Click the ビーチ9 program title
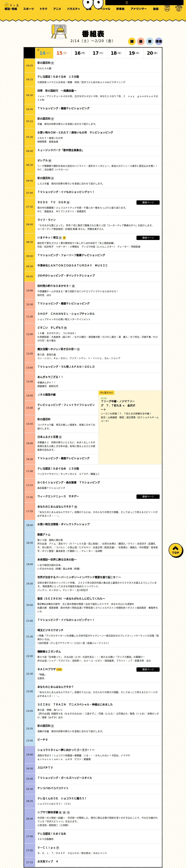186x868 pixels. coord(43,740)
